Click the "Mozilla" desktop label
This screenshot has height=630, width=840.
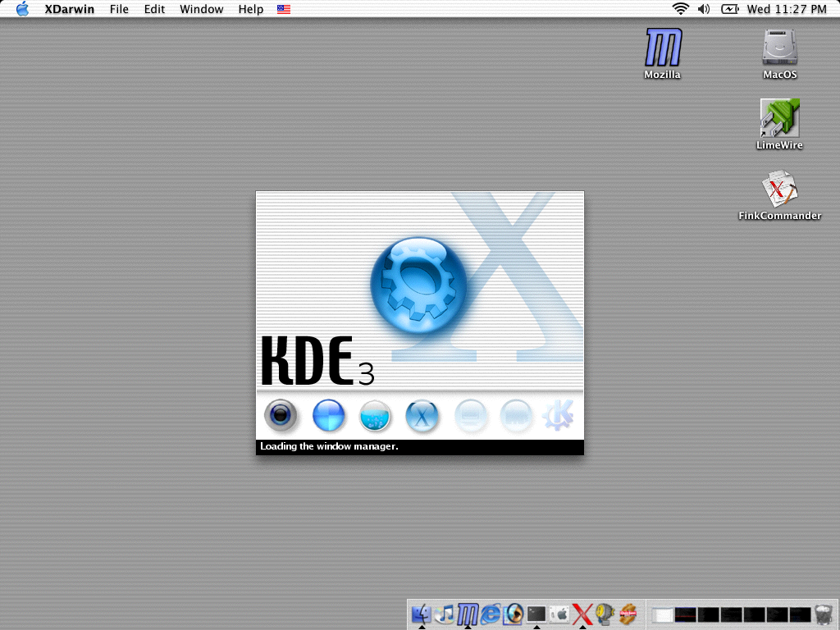pos(663,75)
